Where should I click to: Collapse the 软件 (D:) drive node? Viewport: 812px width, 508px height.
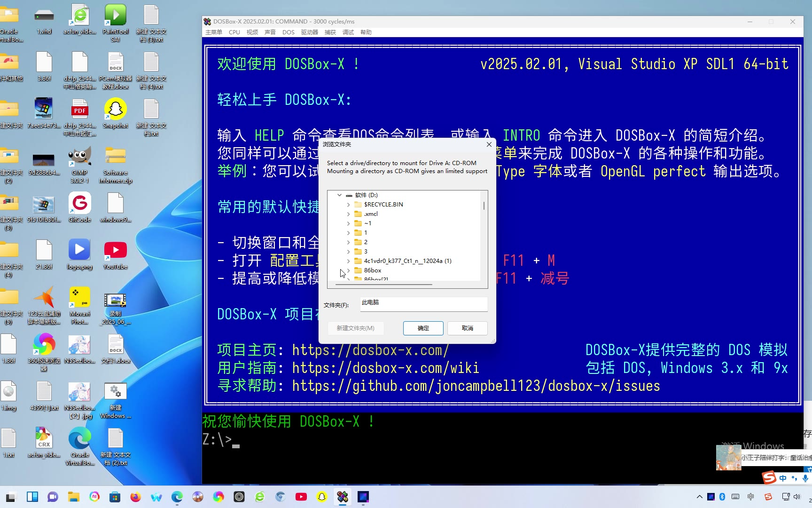pyautogui.click(x=339, y=195)
